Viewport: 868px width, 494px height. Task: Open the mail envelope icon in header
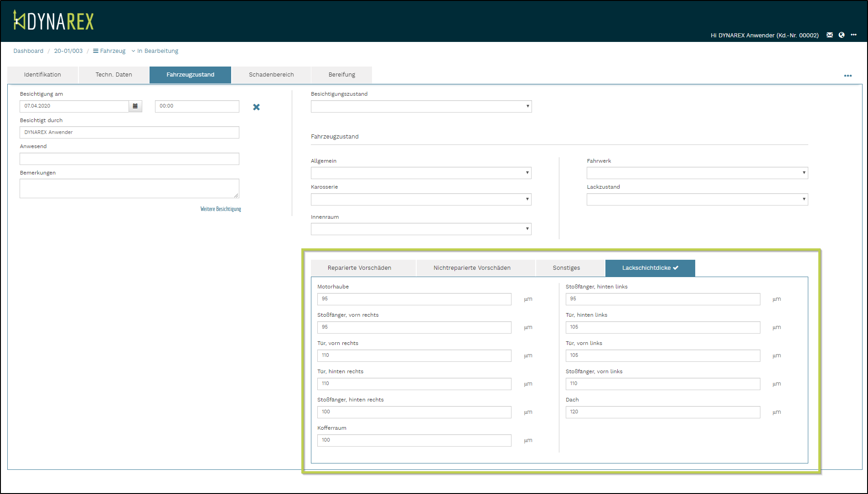tap(830, 35)
